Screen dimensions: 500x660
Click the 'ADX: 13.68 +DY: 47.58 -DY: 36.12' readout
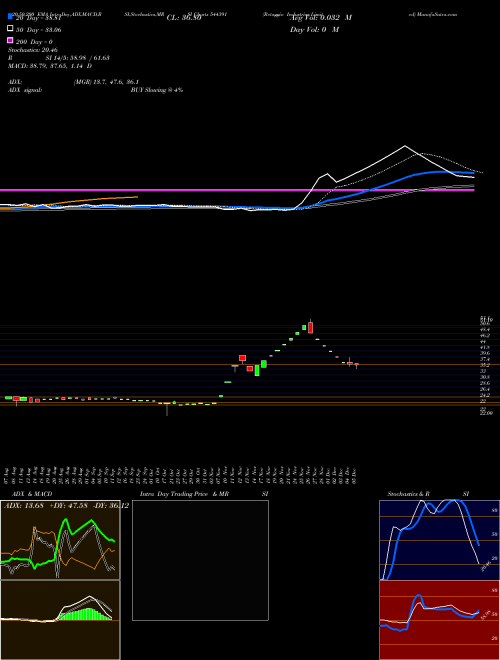click(66, 505)
